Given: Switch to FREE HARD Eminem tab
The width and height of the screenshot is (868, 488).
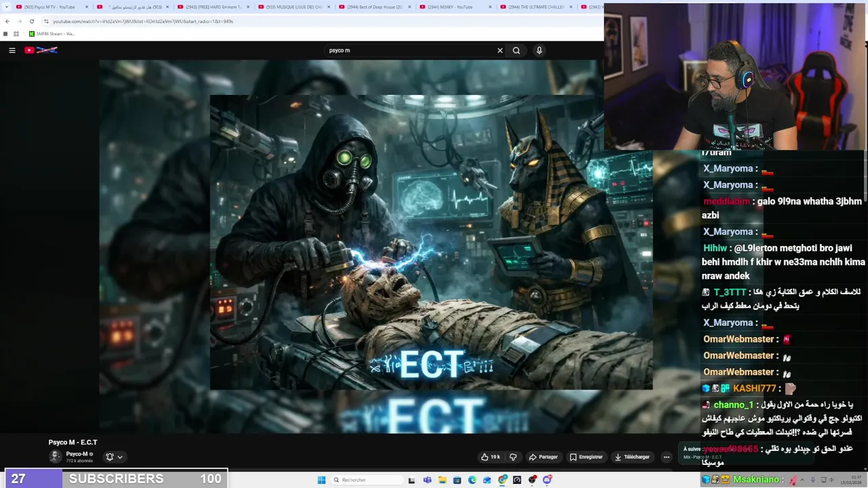Looking at the screenshot, I should tap(212, 7).
